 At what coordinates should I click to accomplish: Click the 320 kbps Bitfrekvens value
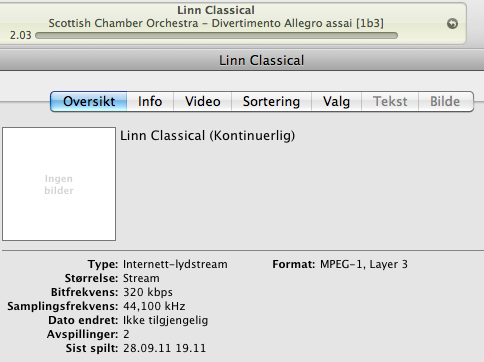coord(148,292)
